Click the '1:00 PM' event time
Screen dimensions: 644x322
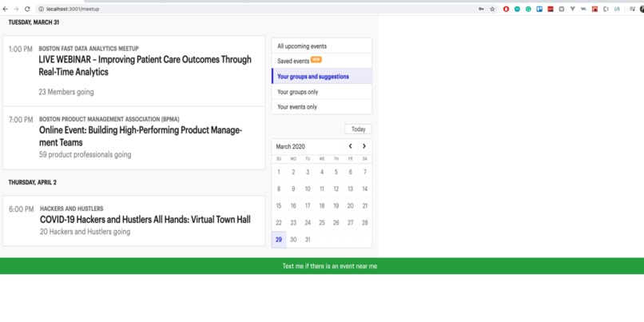click(x=21, y=50)
